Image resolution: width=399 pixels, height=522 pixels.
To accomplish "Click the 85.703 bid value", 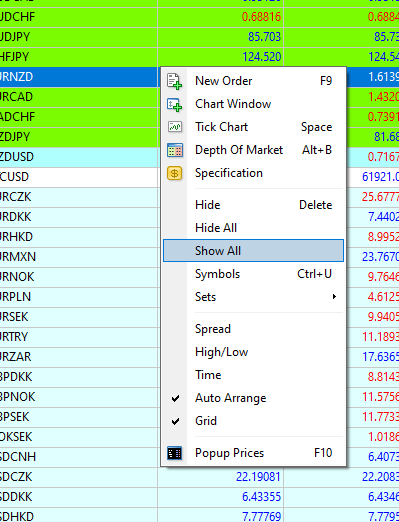I will point(264,37).
